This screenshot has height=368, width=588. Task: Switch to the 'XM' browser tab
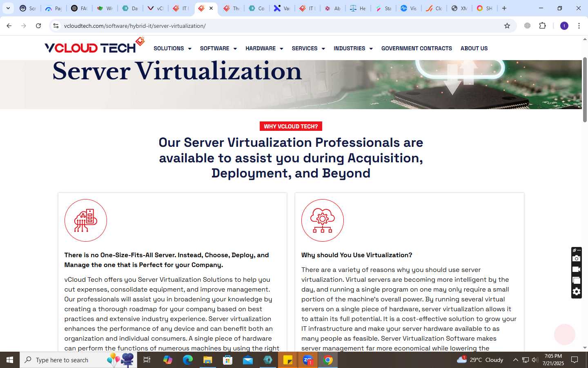point(459,8)
